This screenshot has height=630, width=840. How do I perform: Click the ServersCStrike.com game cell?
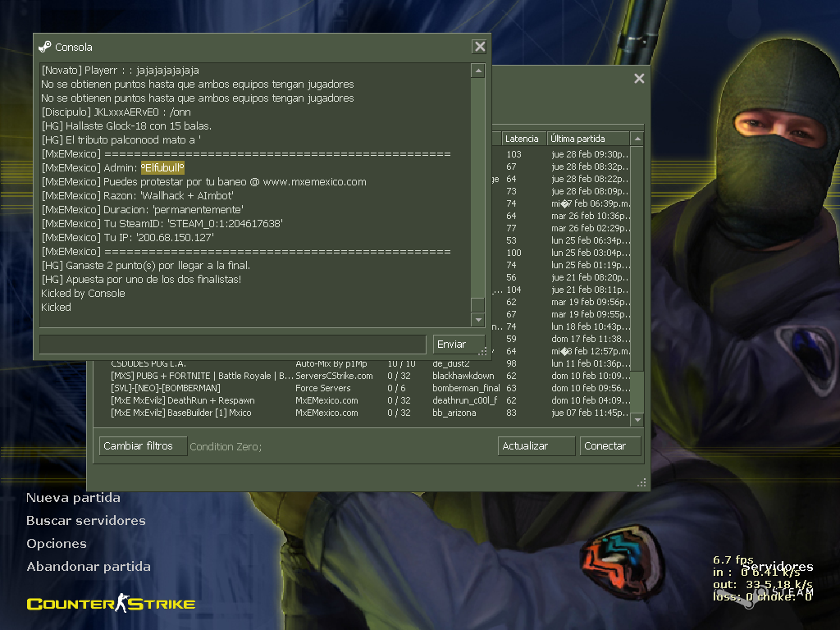click(x=335, y=376)
